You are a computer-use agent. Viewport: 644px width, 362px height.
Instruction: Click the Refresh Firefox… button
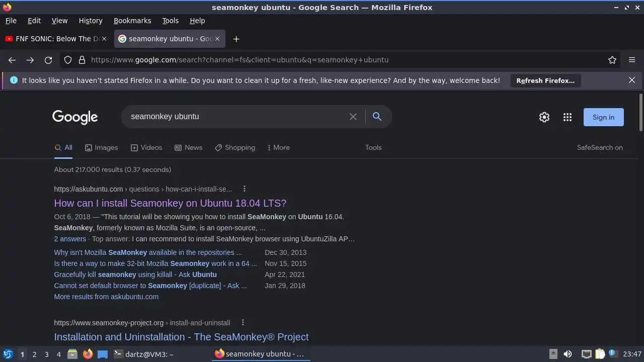(x=545, y=80)
